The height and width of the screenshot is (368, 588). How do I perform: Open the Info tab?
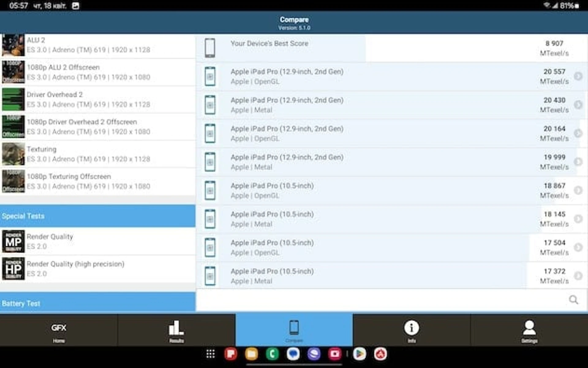pos(412,330)
